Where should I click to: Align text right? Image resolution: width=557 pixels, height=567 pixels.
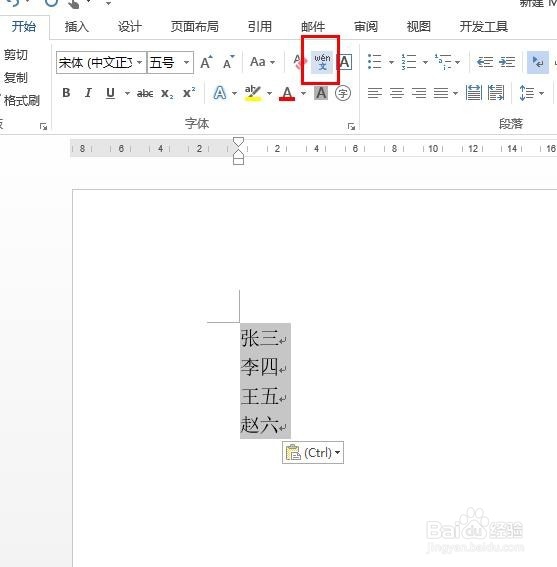[x=419, y=93]
